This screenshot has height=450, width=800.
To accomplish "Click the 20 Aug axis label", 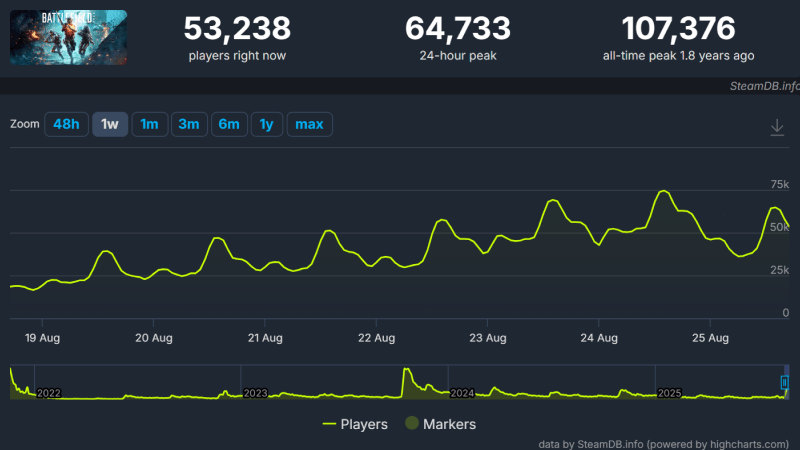I will click(154, 338).
